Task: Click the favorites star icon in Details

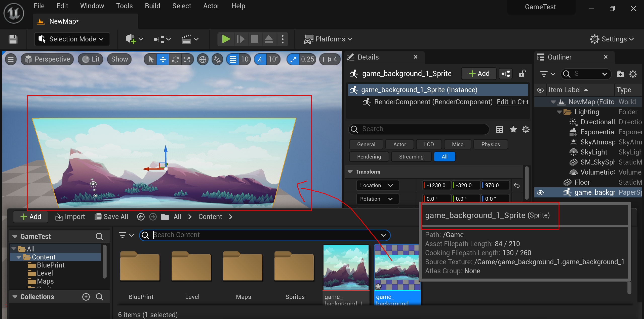Action: point(513,129)
